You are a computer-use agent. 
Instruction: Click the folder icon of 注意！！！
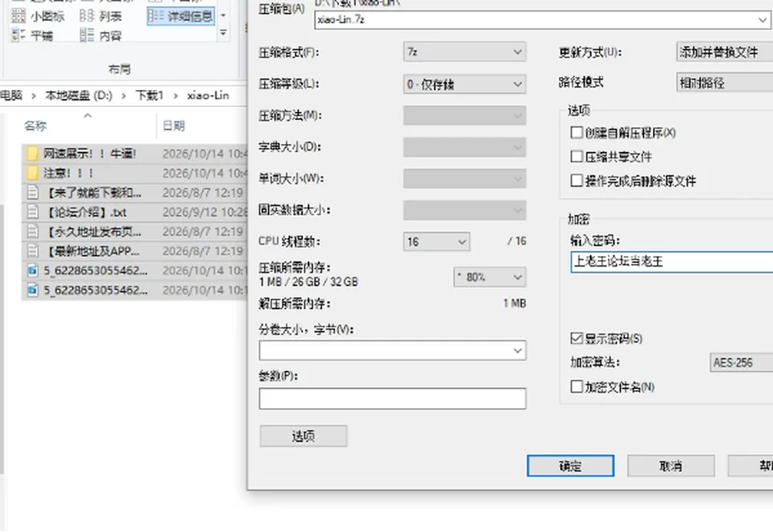(32, 173)
